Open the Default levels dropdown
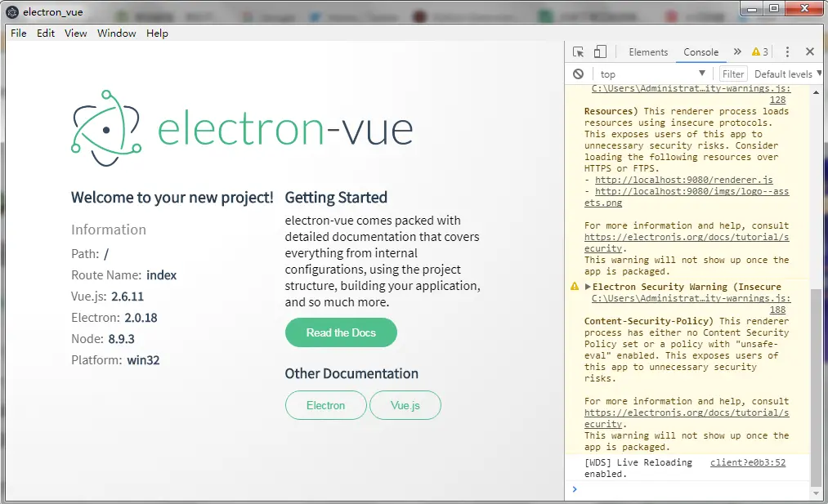Screen dimensions: 828x504 (x=787, y=74)
